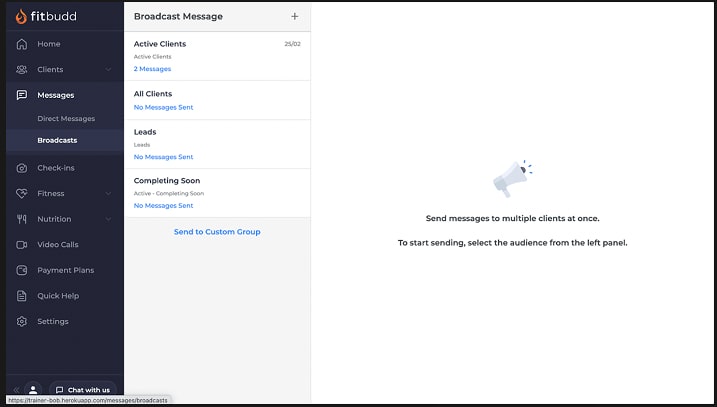The height and width of the screenshot is (407, 717).
Task: Expand the Fitness submenu chevron
Action: [x=108, y=193]
